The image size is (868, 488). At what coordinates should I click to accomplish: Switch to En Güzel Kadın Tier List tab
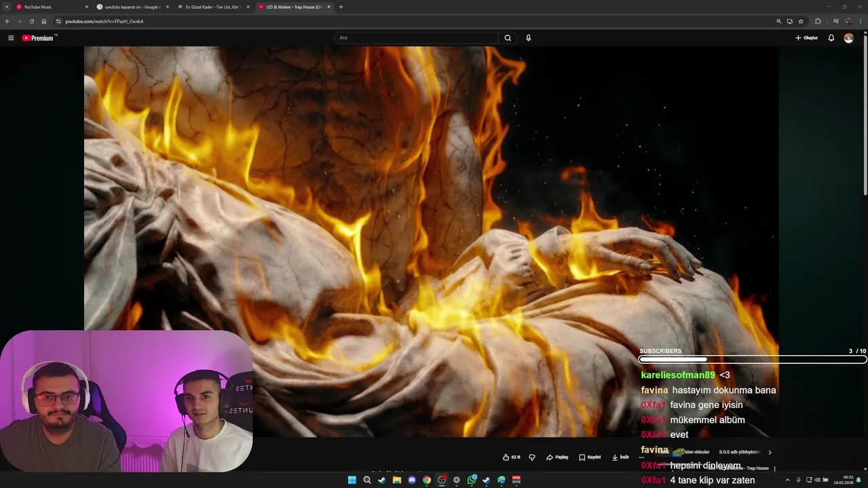pos(213,7)
